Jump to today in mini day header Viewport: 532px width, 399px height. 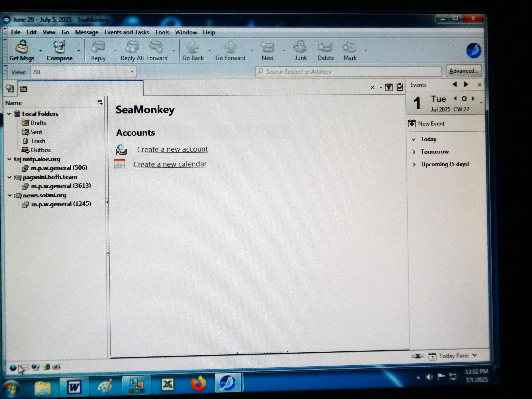pyautogui.click(x=464, y=99)
